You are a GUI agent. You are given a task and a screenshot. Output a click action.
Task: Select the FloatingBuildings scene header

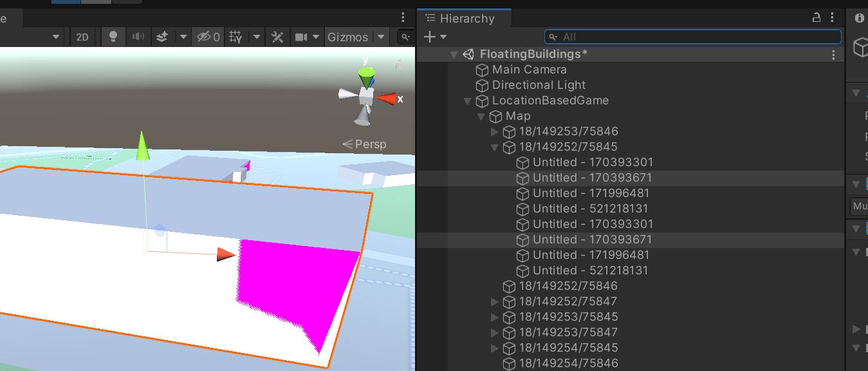532,54
